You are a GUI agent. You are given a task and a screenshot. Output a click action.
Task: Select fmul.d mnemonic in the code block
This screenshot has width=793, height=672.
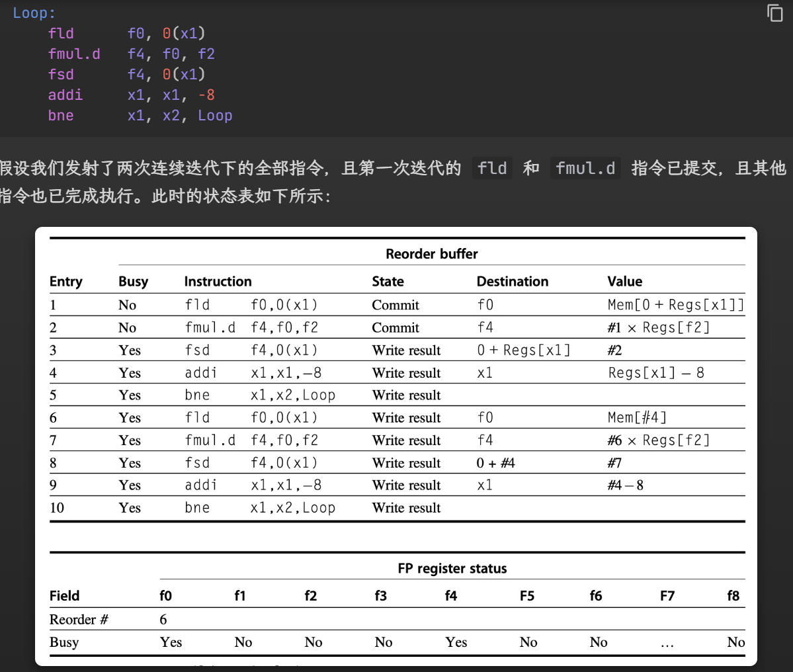74,54
